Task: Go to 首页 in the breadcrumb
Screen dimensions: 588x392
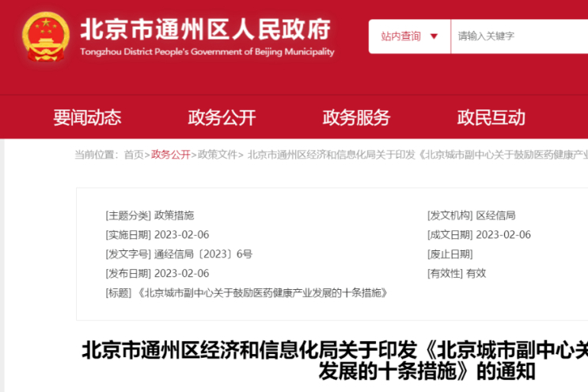Action: pyautogui.click(x=134, y=154)
